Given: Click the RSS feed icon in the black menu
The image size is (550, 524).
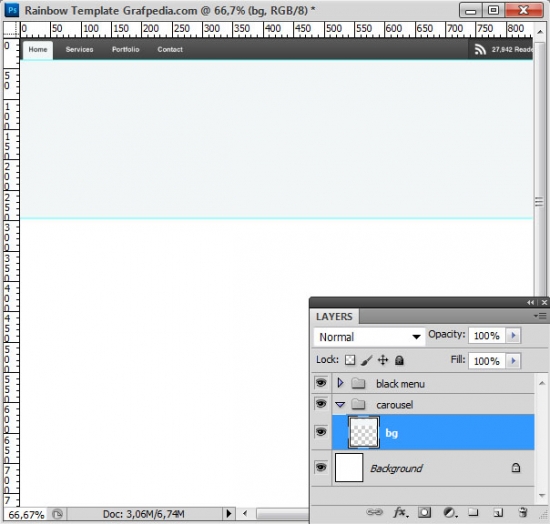Looking at the screenshot, I should [480, 49].
